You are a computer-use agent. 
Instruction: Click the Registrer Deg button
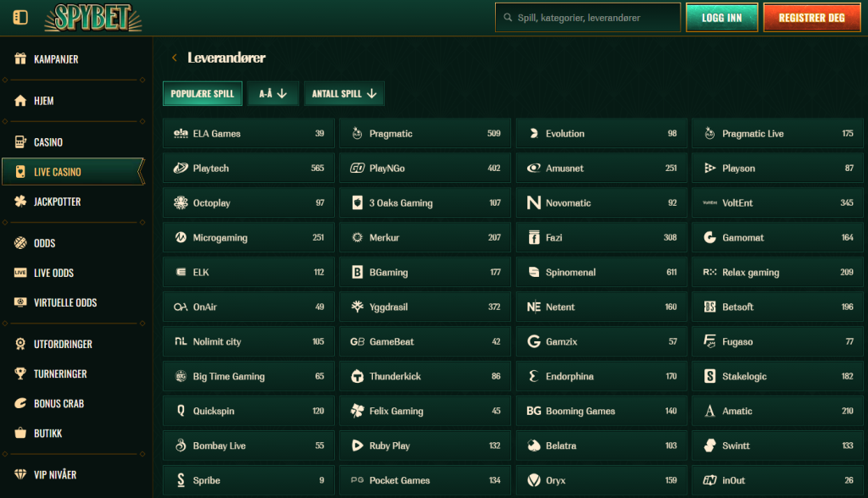tap(811, 18)
